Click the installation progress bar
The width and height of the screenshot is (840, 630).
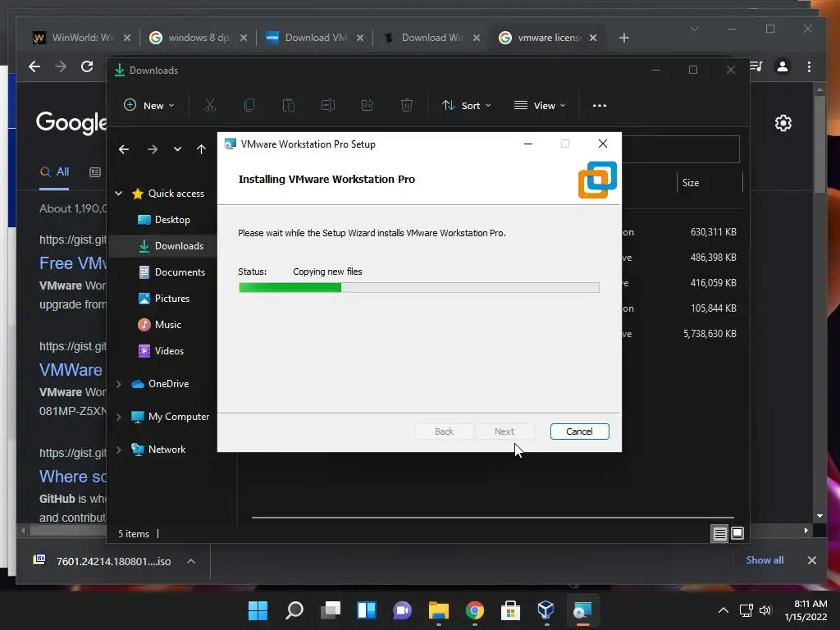[x=419, y=288]
